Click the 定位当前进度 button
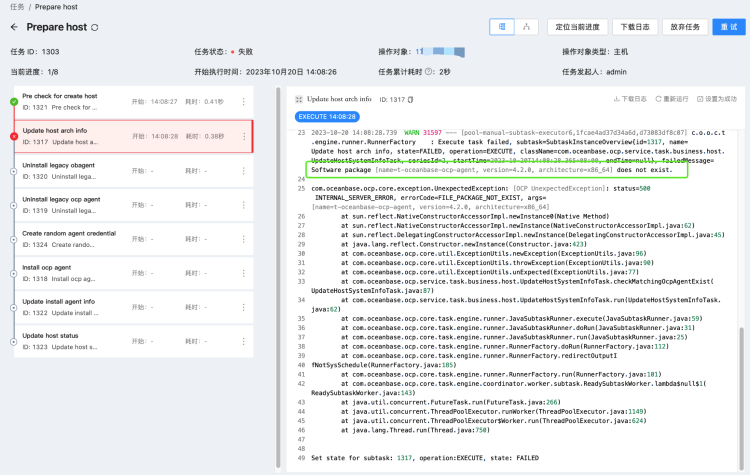The width and height of the screenshot is (750, 475). (577, 27)
